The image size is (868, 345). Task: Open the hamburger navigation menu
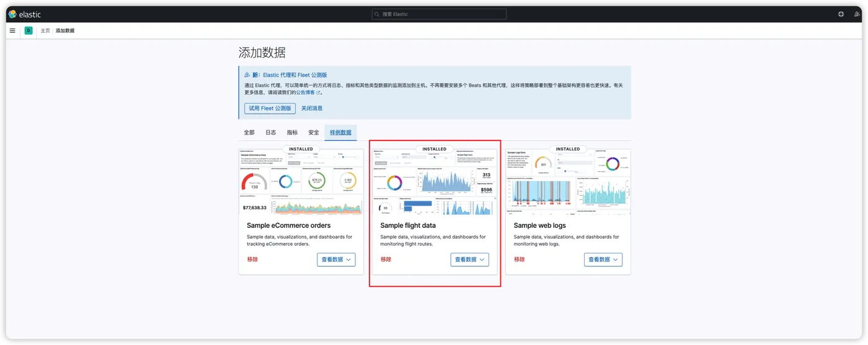pos(12,30)
